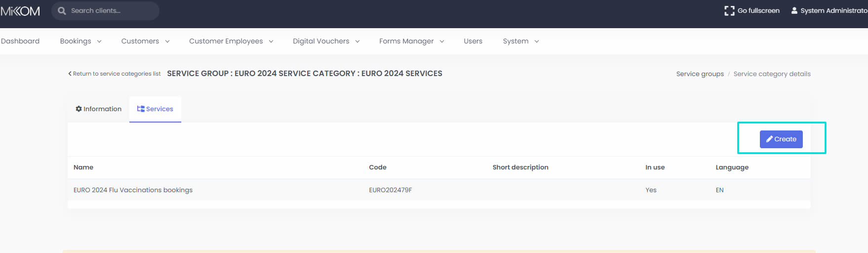
Task: Expand the Bookings dropdown menu
Action: click(x=80, y=41)
